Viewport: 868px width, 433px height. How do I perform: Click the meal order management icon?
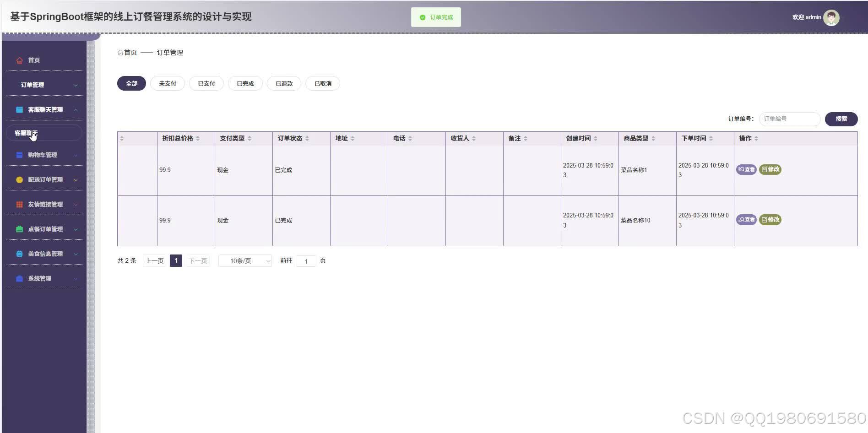(x=19, y=229)
